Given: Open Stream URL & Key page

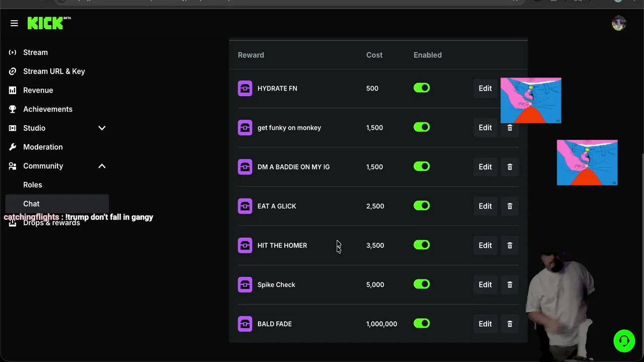Looking at the screenshot, I should coord(54,71).
